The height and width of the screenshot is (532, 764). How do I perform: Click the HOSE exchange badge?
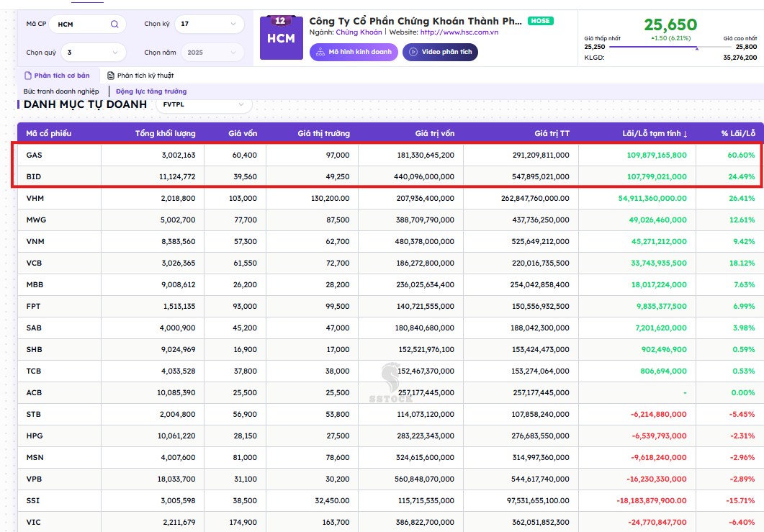click(x=540, y=21)
